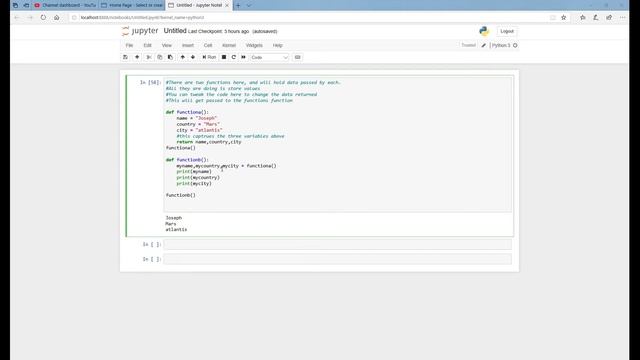This screenshot has width=640, height=360.
Task: Click the code cell containing Functiona definition
Action: (338, 144)
